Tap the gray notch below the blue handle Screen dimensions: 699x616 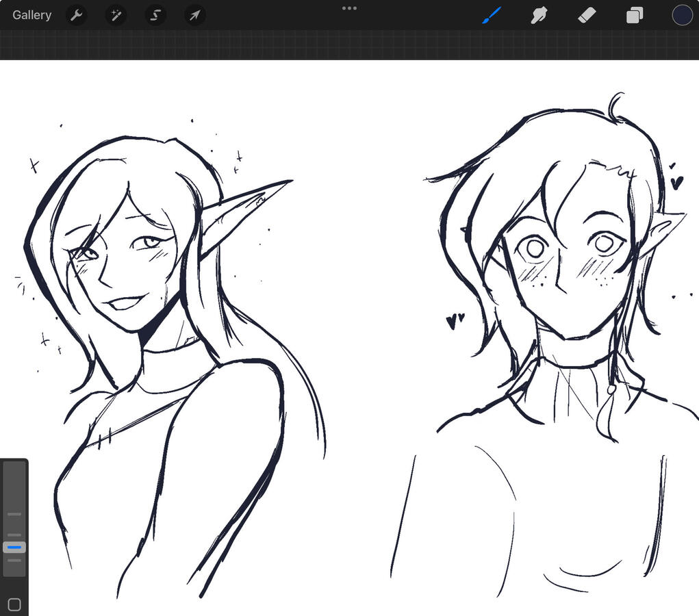[14, 561]
